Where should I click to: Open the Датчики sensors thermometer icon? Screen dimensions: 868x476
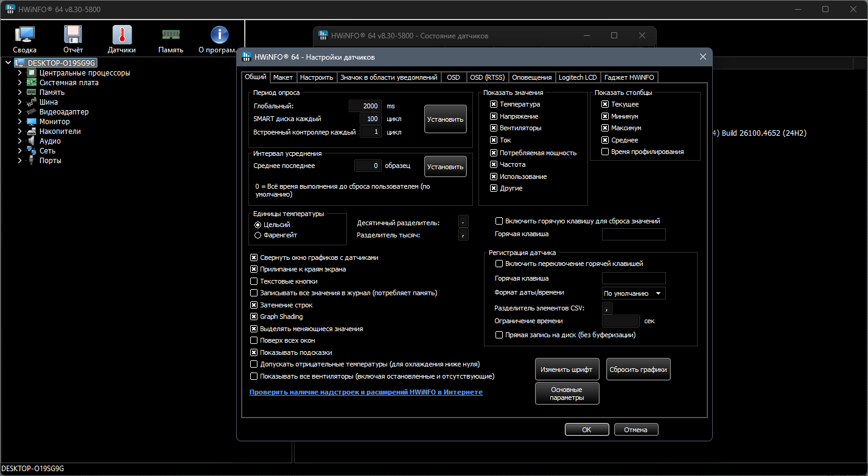coord(122,35)
